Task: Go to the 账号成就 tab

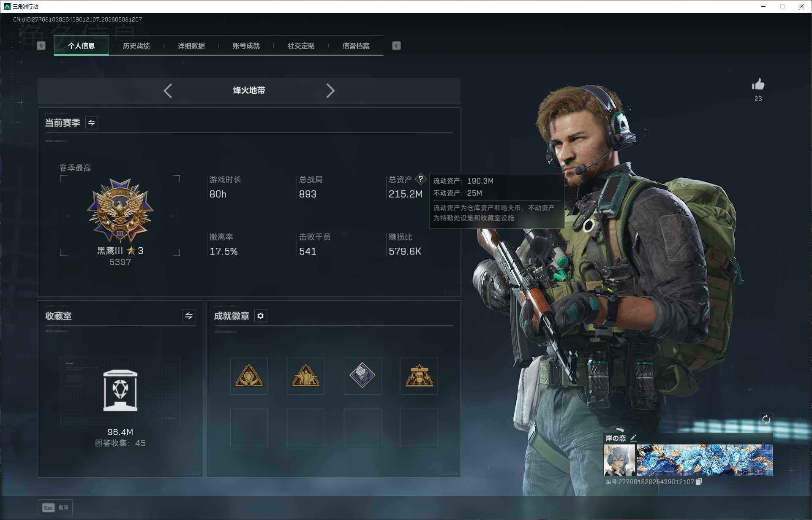Action: point(246,46)
